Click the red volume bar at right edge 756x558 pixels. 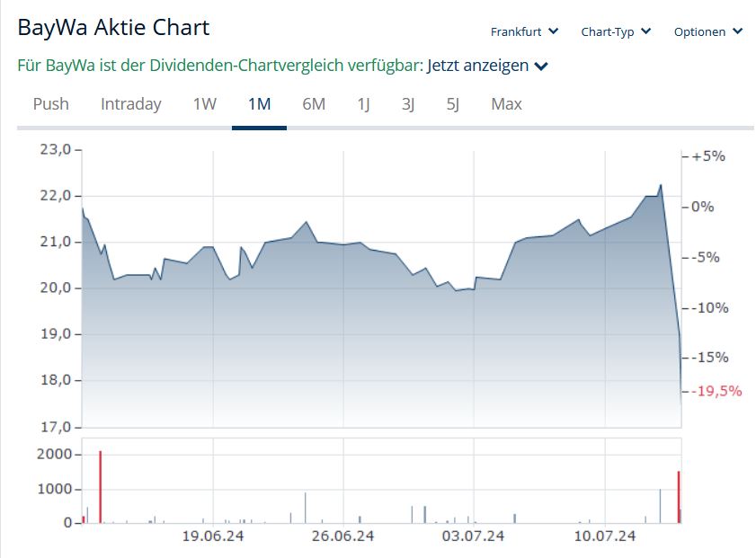(679, 496)
